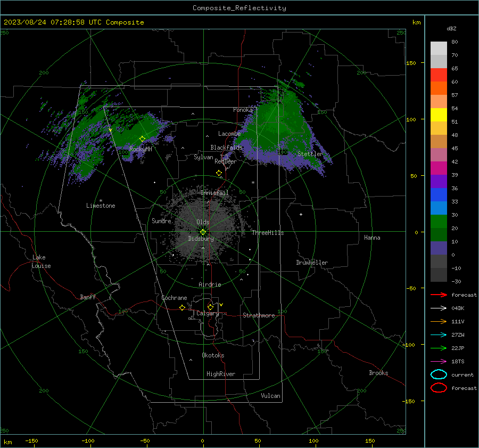Click the Cochrane label
This screenshot has height=448, width=479.
pyautogui.click(x=174, y=298)
